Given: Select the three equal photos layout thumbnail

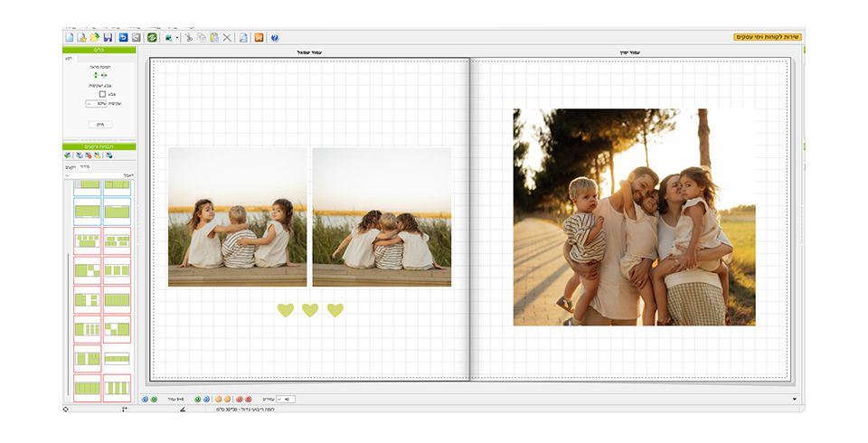Looking at the screenshot, I should coord(117,270).
